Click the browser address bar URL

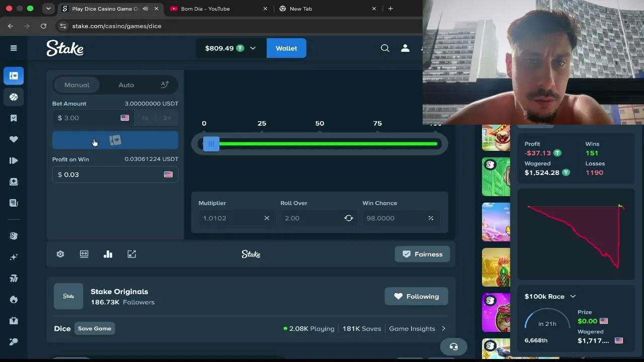coord(117,26)
